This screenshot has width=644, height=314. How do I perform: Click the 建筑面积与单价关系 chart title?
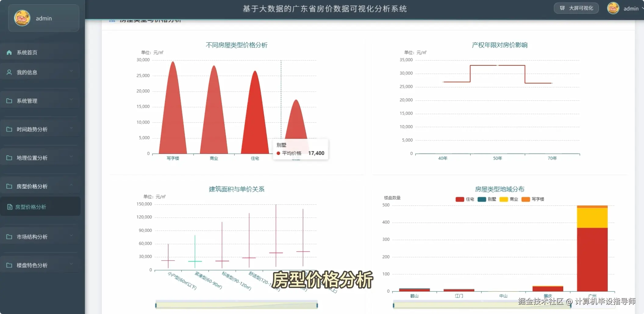pos(237,189)
